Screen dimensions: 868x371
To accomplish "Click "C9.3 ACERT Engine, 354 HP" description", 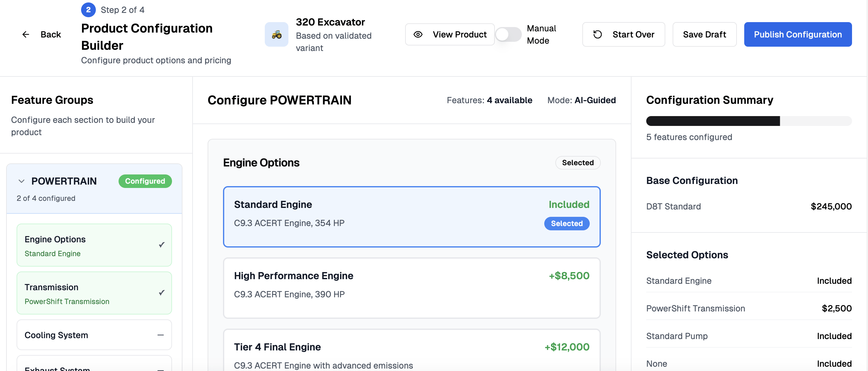I will tap(289, 223).
